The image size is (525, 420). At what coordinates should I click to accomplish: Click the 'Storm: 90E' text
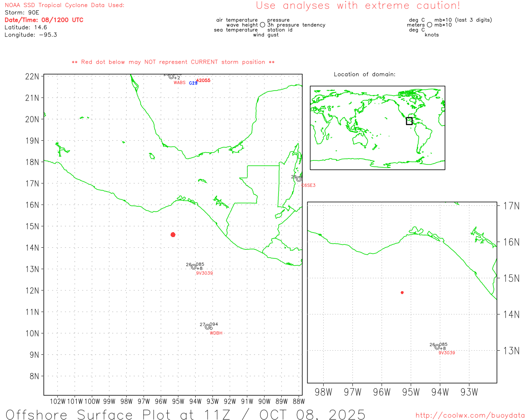22,13
